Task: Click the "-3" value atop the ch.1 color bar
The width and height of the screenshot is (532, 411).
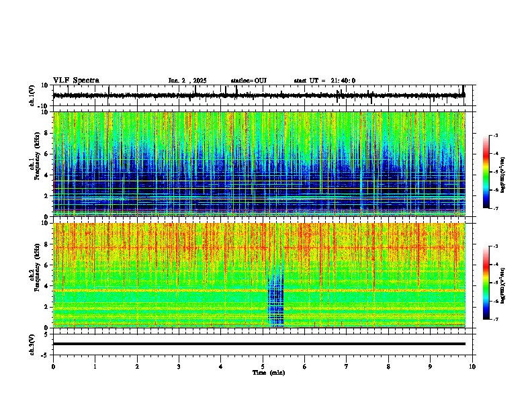Action: [x=495, y=135]
